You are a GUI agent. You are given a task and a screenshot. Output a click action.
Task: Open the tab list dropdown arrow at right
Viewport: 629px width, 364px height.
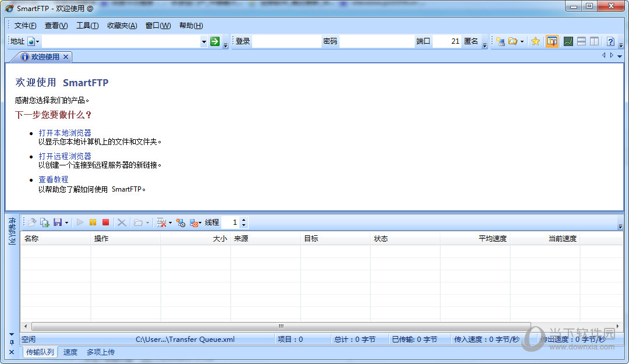pos(620,56)
